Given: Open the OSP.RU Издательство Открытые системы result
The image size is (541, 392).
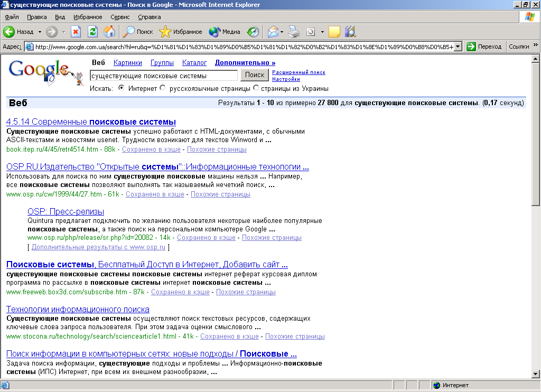Looking at the screenshot, I should click(x=157, y=166).
